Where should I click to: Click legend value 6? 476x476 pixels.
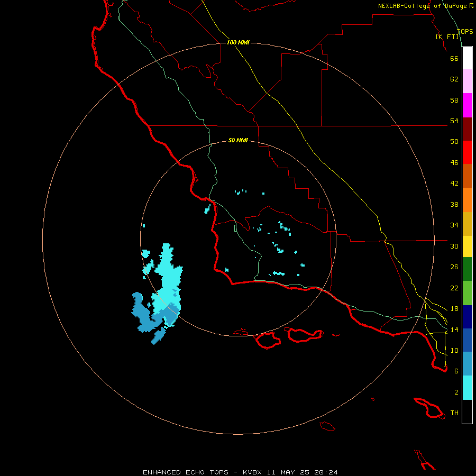coord(456,371)
